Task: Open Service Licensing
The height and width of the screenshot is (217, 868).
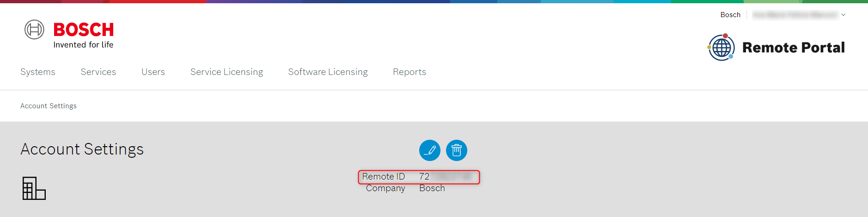Action: (226, 72)
